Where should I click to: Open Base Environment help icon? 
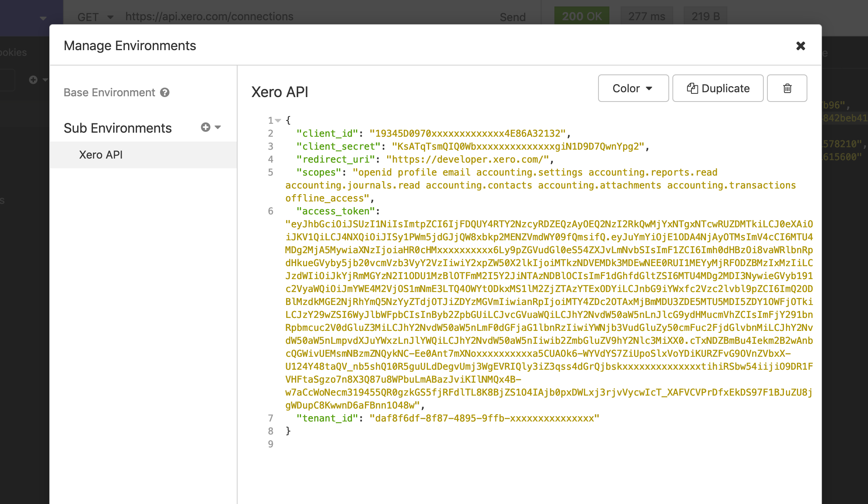coord(165,93)
